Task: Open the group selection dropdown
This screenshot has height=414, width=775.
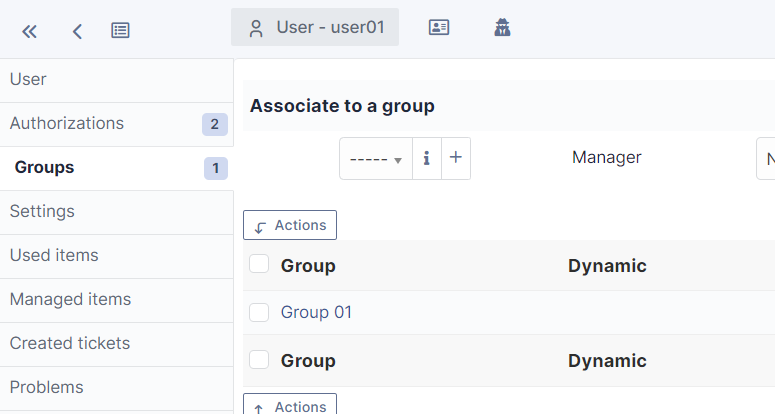Action: pyautogui.click(x=376, y=159)
